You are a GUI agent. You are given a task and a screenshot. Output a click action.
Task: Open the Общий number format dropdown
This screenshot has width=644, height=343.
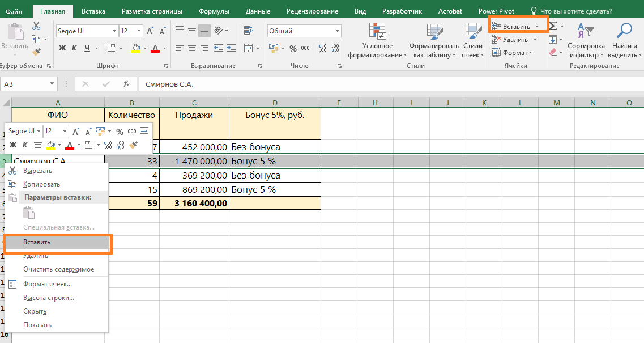(x=304, y=30)
